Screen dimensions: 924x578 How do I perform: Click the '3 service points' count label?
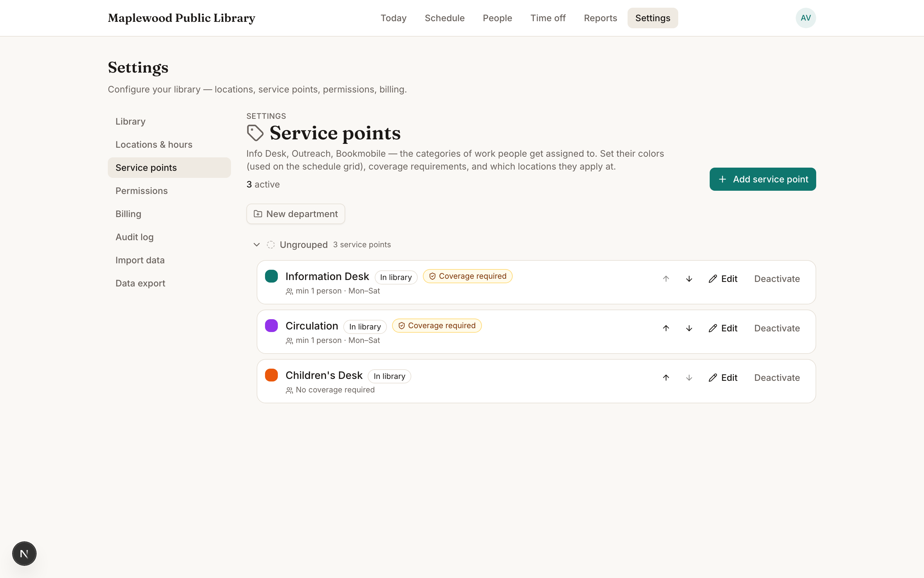pos(362,245)
